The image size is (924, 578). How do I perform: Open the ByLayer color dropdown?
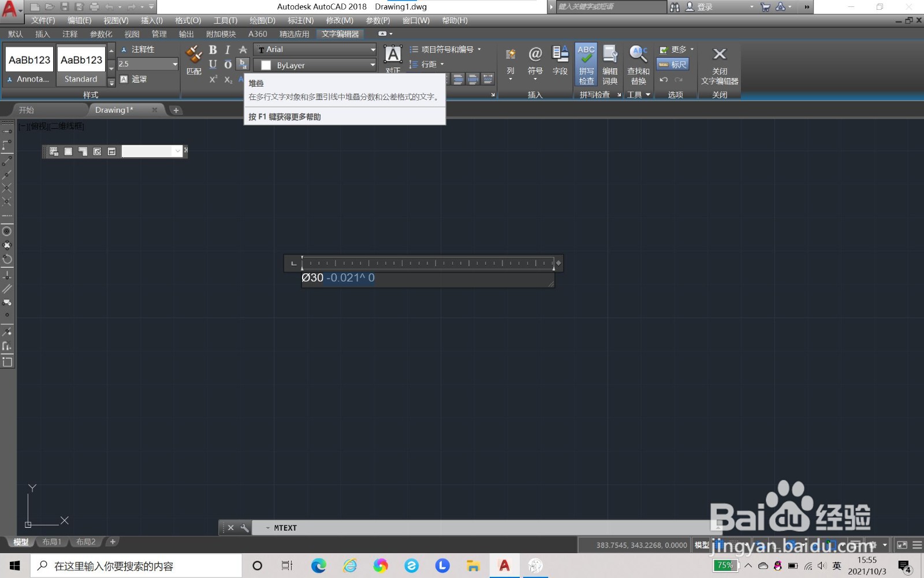point(372,65)
